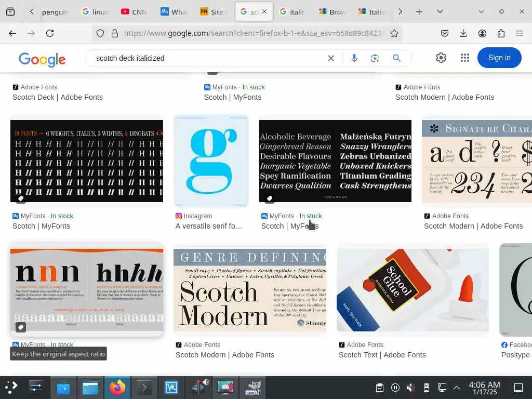Open Google quick settings gear
532x399 pixels.
coord(441,58)
